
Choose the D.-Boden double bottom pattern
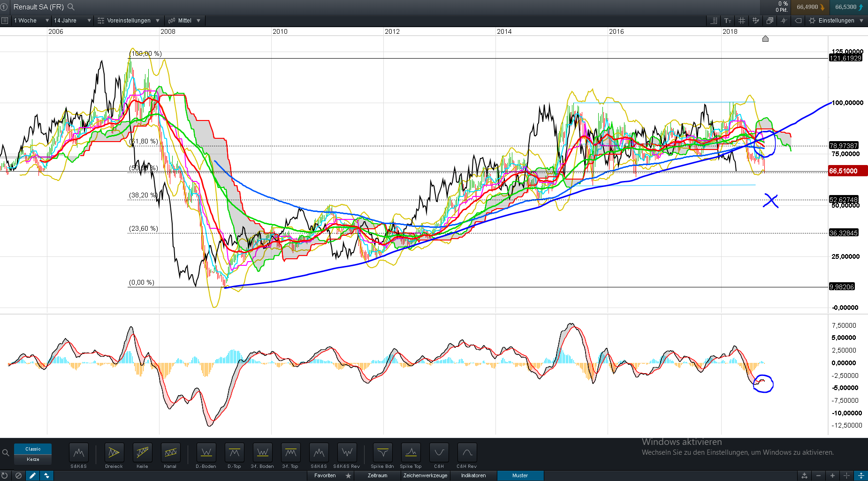point(206,453)
